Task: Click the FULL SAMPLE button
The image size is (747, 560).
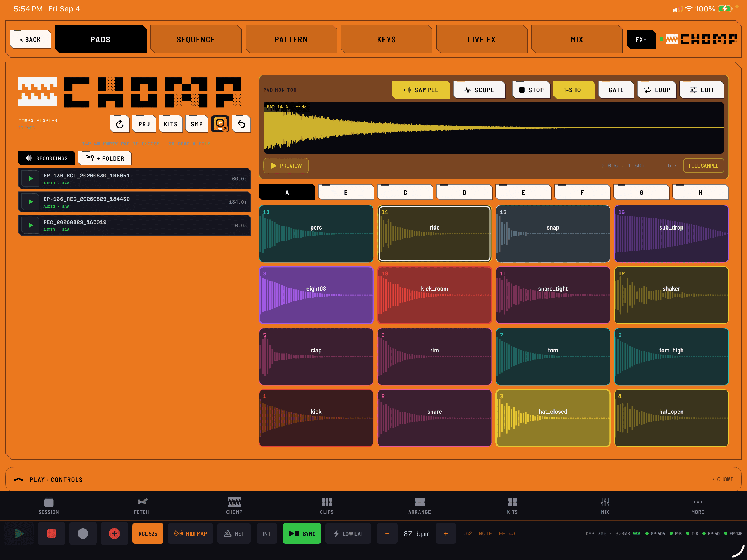Action: (x=704, y=166)
